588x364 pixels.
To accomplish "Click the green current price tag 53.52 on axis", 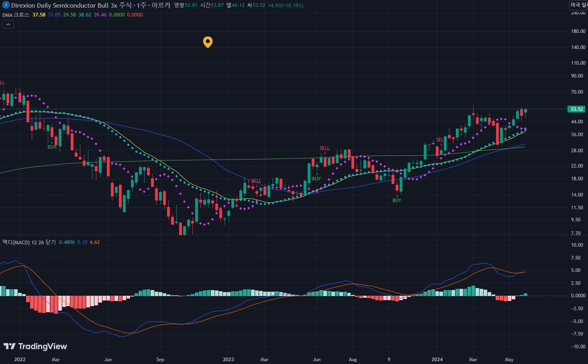I will pos(577,109).
